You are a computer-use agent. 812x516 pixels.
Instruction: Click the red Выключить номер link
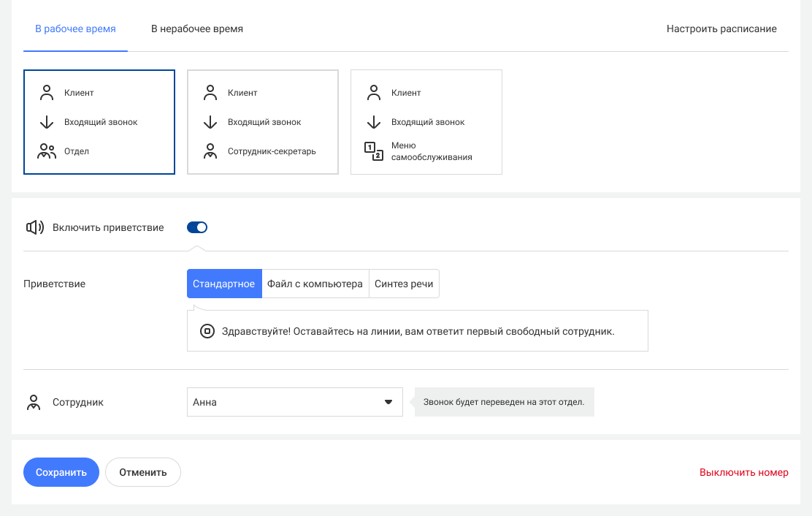tap(743, 472)
